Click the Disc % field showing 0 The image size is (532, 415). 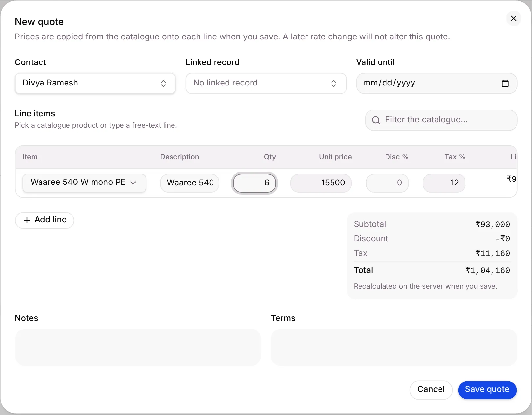pyautogui.click(x=387, y=183)
